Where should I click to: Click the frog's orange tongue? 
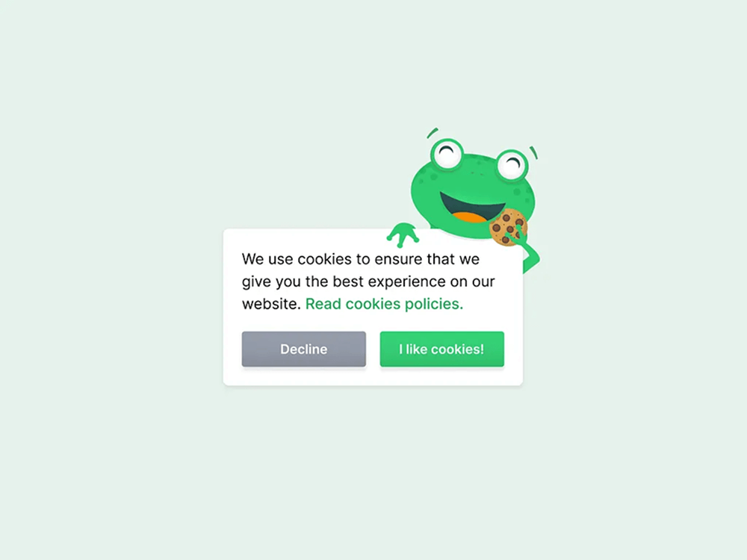(x=469, y=217)
